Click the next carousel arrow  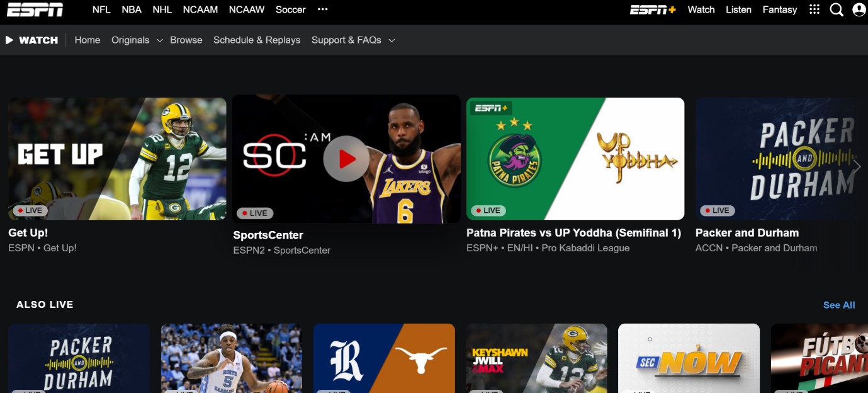point(857,166)
